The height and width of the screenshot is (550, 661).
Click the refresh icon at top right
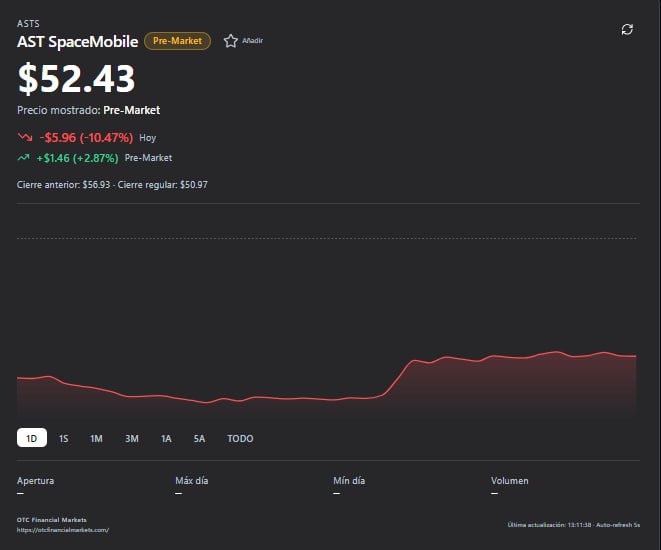627,30
